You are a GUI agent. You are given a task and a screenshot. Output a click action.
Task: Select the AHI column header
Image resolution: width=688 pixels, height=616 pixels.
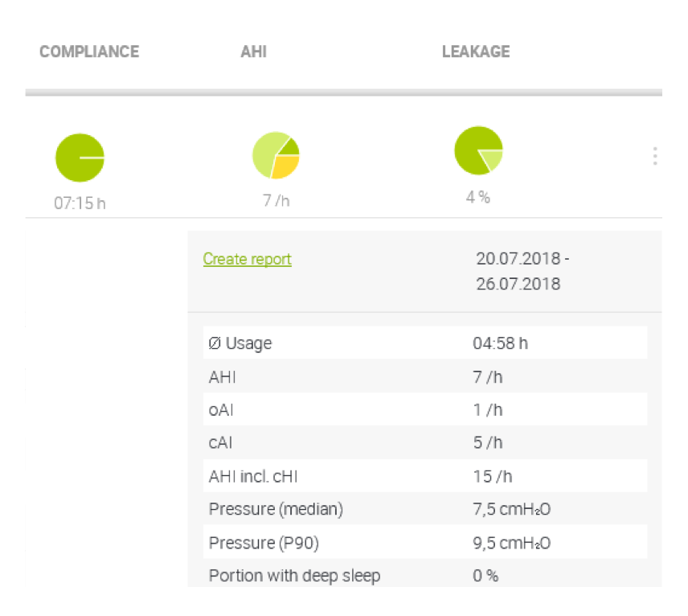pos(253,51)
